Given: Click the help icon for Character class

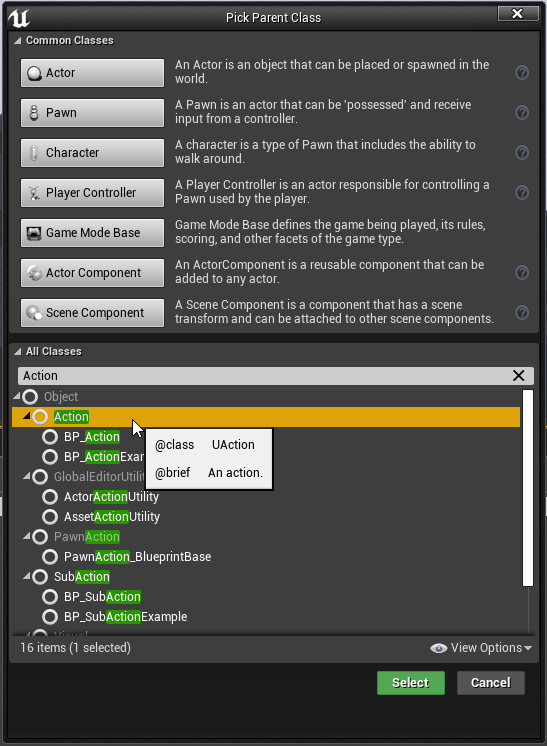Looking at the screenshot, I should click(522, 153).
